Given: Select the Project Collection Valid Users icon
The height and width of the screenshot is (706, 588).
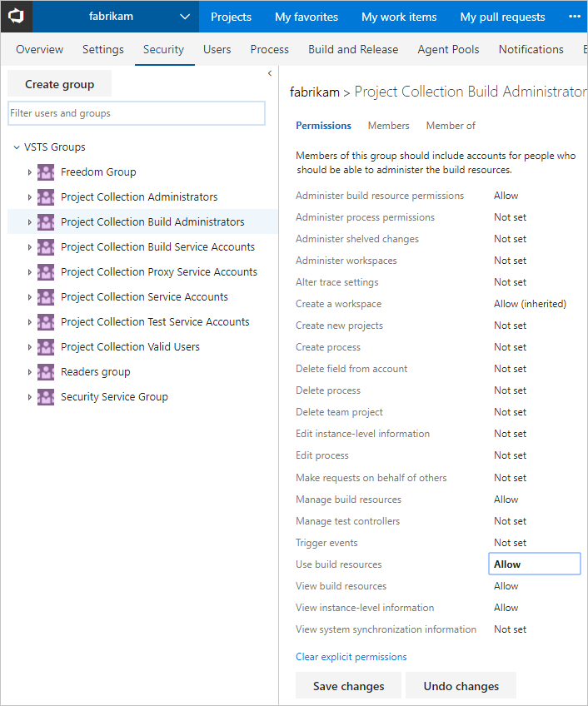Looking at the screenshot, I should click(45, 346).
